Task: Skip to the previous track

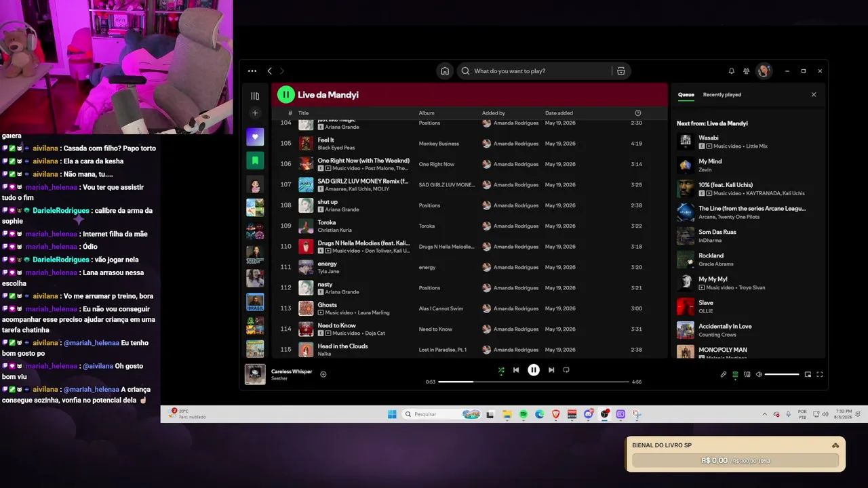Action: coord(516,370)
